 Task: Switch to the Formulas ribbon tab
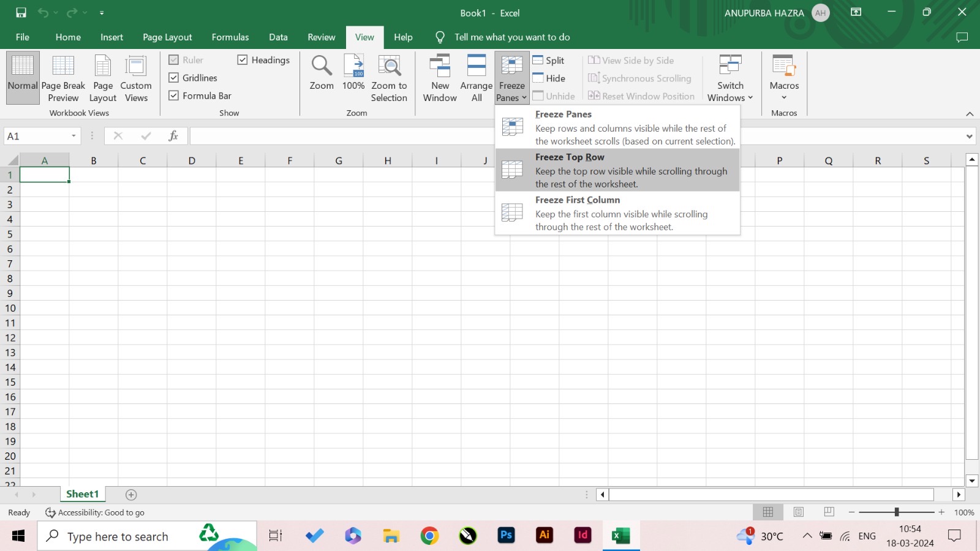click(230, 37)
